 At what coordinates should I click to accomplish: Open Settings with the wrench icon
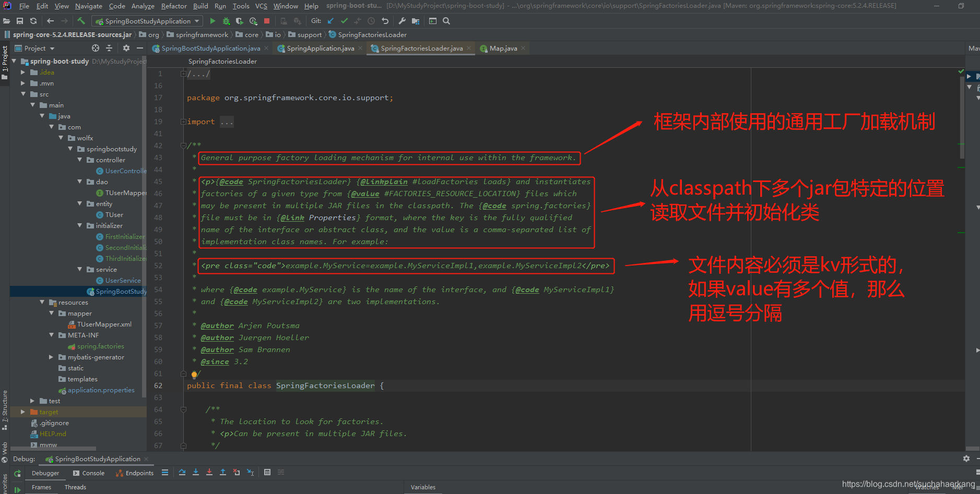[402, 21]
